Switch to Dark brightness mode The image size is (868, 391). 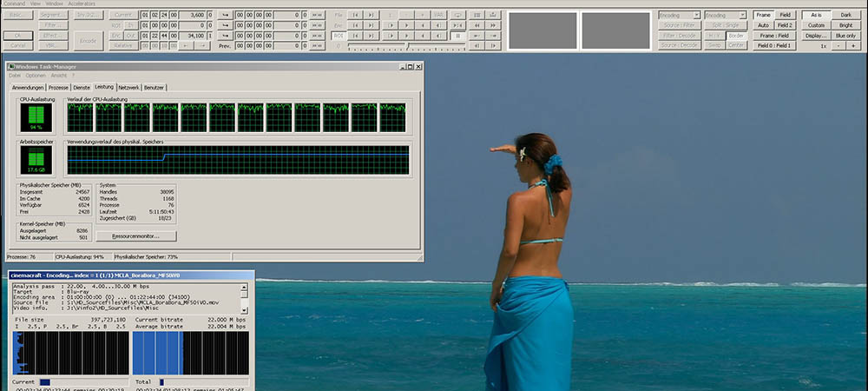coord(845,15)
